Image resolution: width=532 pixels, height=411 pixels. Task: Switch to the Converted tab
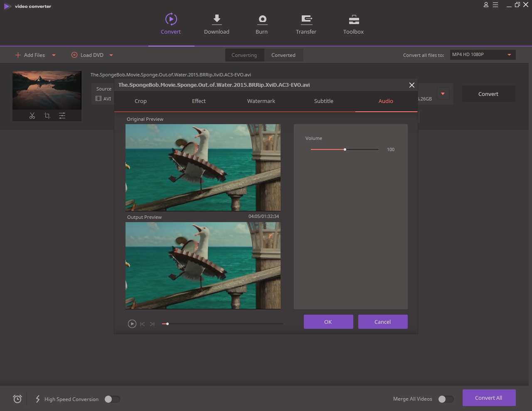pos(283,55)
